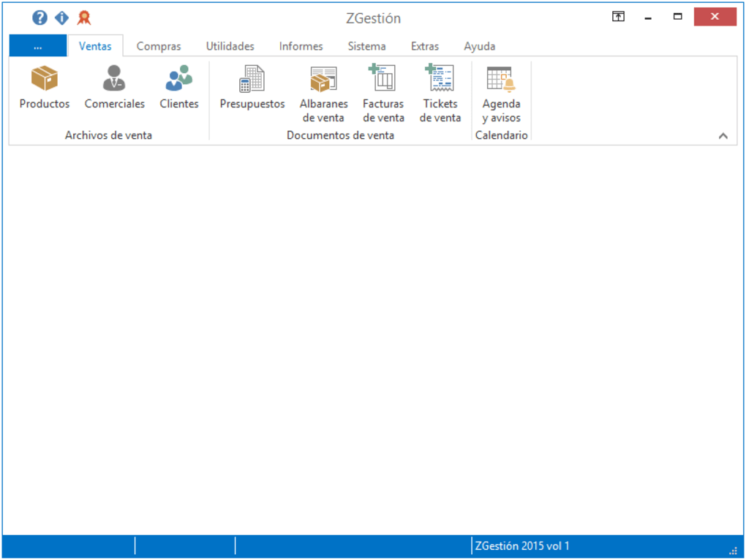
Task: Click the ZGestión 2015 status bar label
Action: (x=521, y=545)
